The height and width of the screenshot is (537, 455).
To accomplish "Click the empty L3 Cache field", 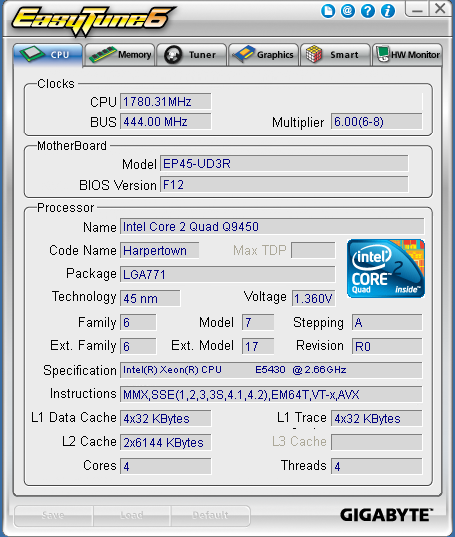I will pyautogui.click(x=376, y=442).
